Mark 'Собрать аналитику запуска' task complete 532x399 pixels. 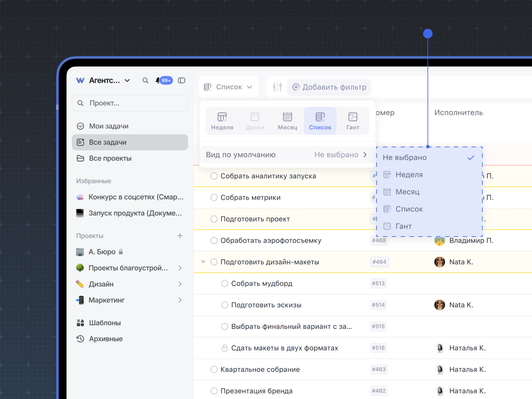[214, 176]
